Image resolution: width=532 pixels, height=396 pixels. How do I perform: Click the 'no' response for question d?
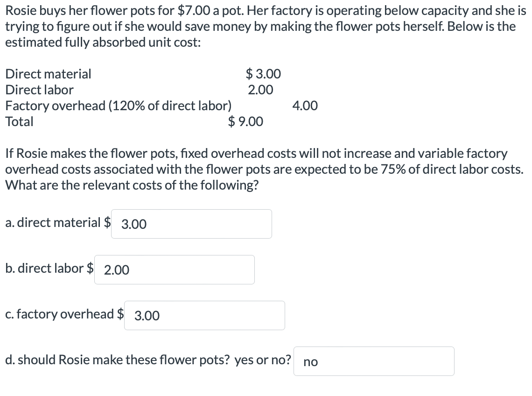click(x=311, y=361)
